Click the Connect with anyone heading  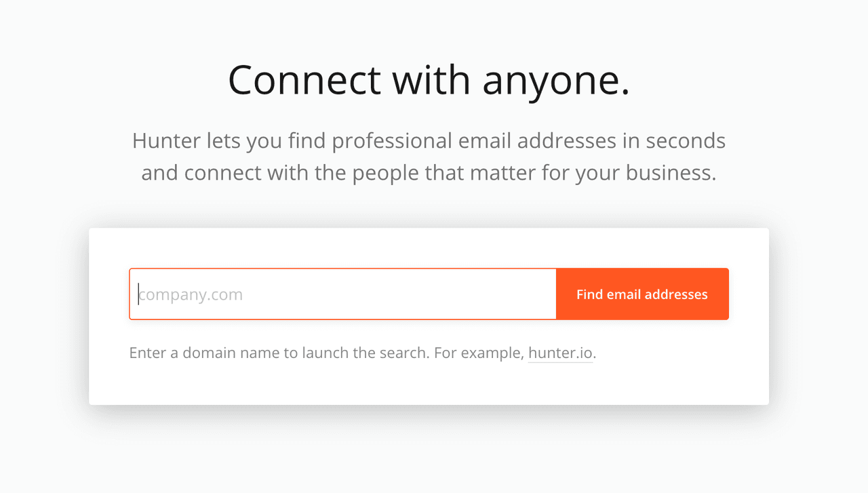click(429, 79)
